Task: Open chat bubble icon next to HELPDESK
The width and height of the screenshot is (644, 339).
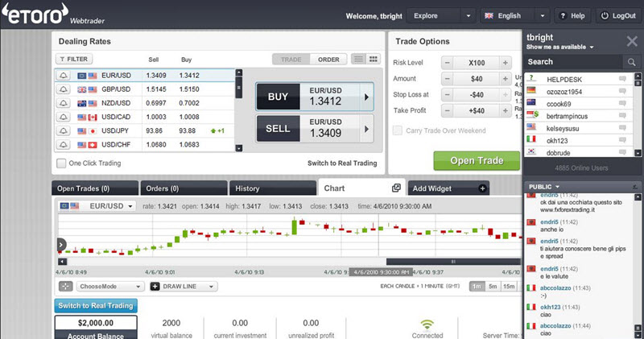Action: (x=622, y=78)
